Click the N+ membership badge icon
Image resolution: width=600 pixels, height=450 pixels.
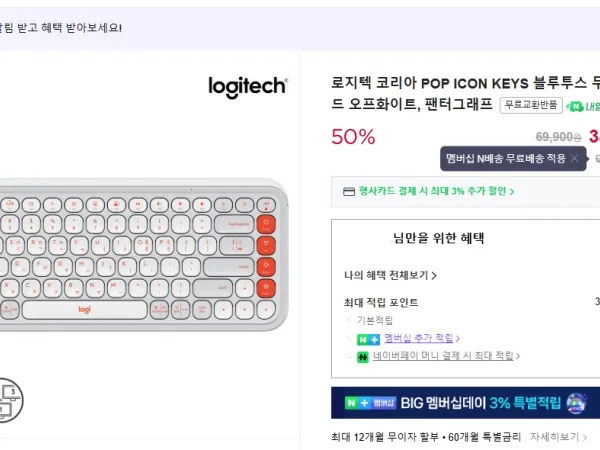point(369,339)
